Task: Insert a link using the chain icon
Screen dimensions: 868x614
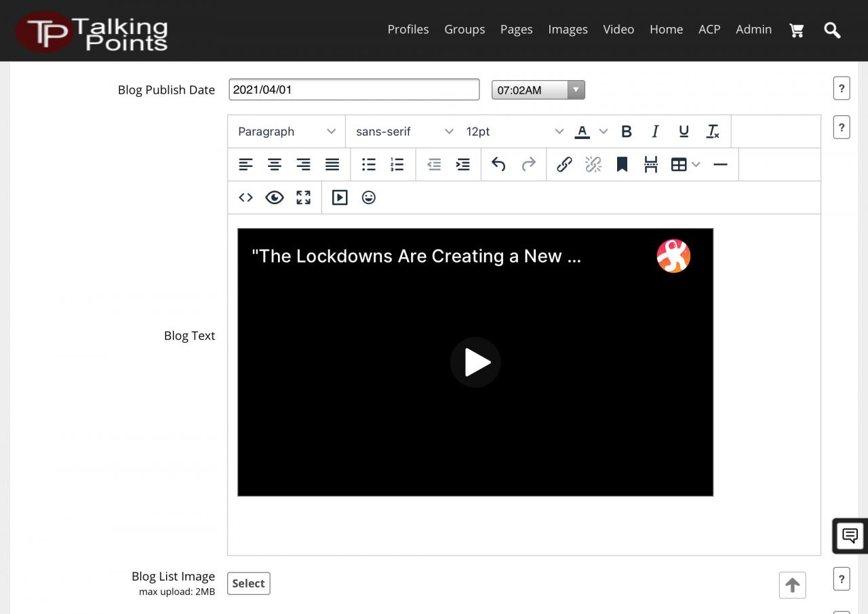Action: 564,164
